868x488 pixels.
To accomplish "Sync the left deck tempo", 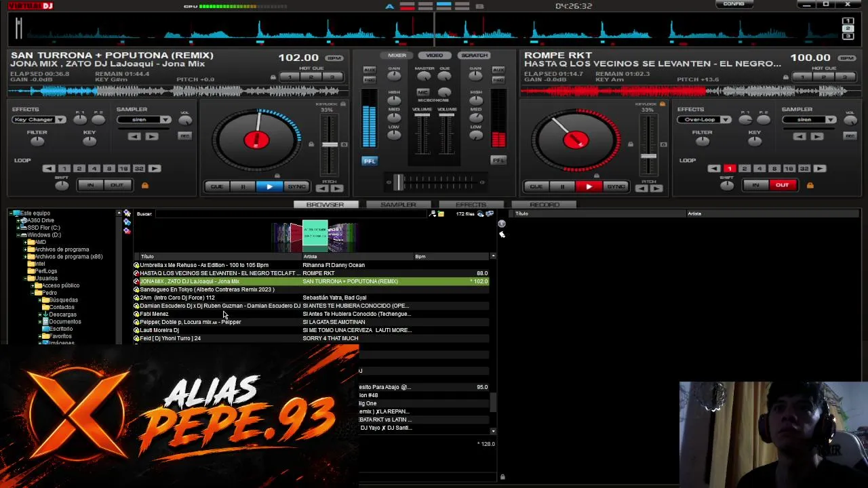I will click(296, 186).
